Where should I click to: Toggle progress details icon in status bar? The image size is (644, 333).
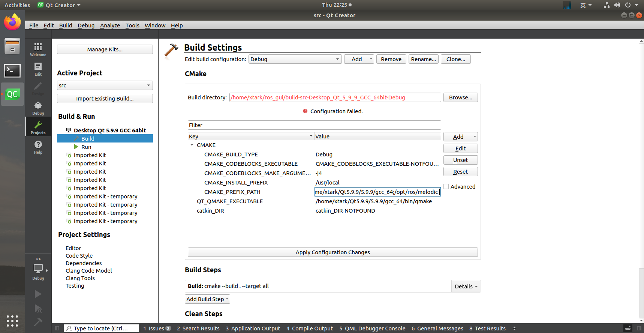click(x=628, y=328)
